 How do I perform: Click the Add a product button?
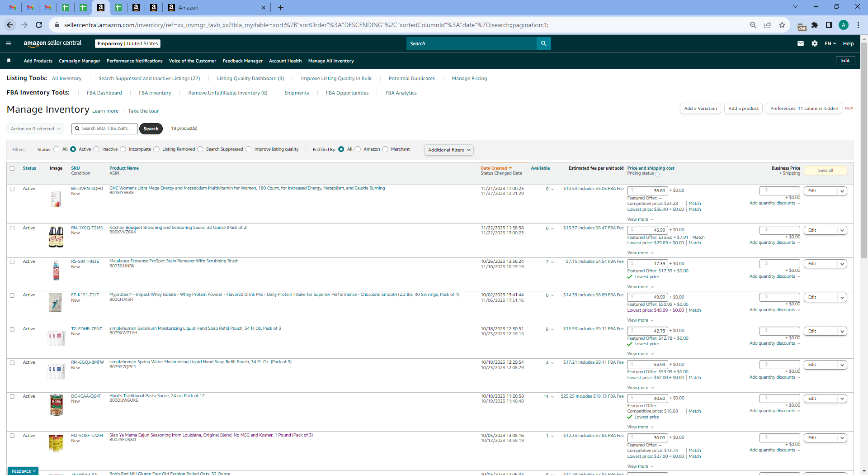click(743, 109)
